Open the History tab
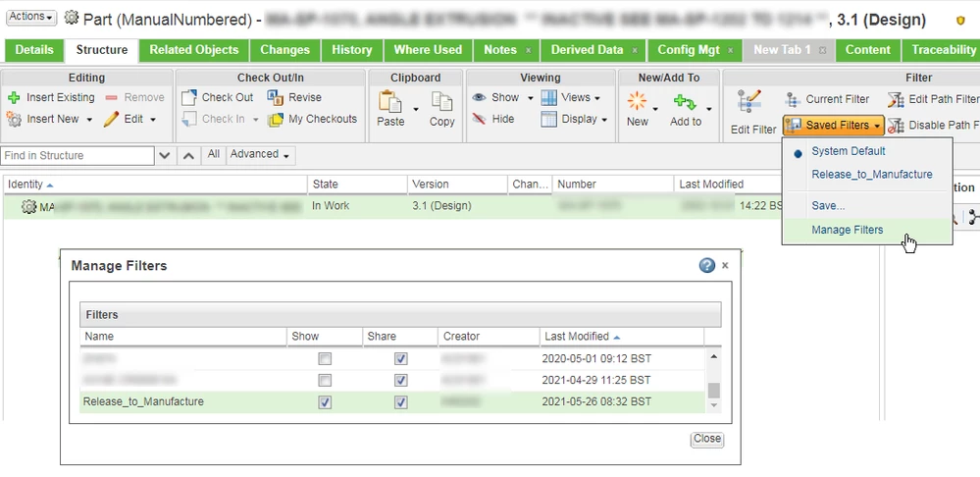Screen dimensions: 980x477 [352, 50]
